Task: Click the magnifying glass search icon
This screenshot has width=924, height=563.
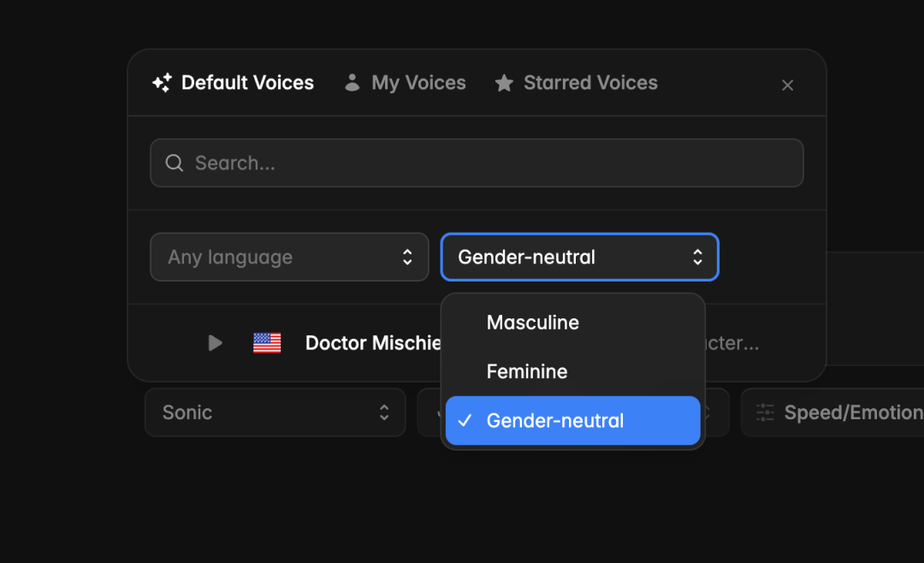Action: pyautogui.click(x=175, y=163)
